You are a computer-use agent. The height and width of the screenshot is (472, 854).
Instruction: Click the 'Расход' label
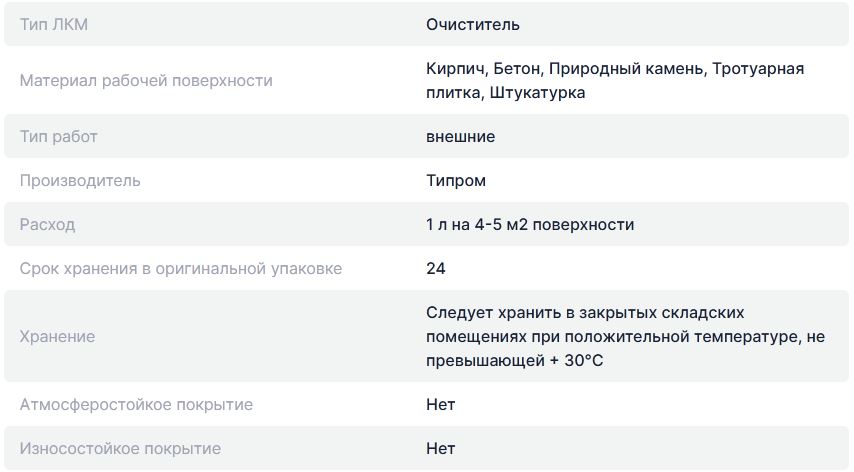coord(47,225)
